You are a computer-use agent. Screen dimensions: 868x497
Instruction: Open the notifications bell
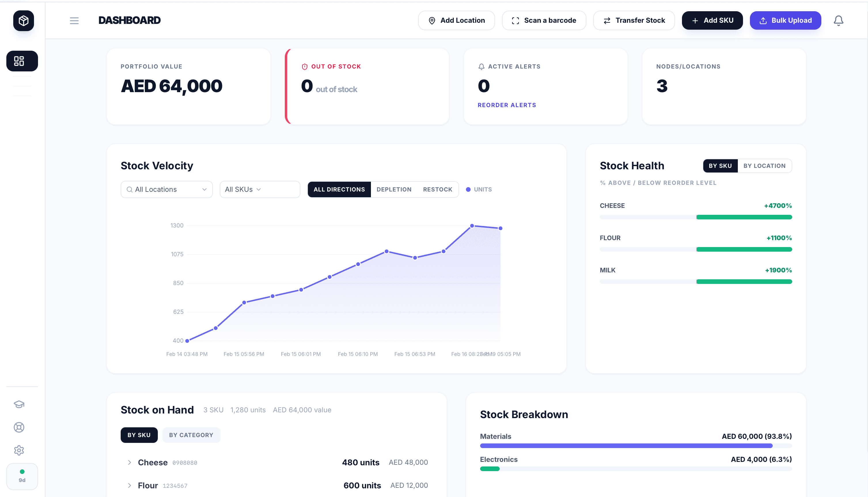(x=838, y=20)
